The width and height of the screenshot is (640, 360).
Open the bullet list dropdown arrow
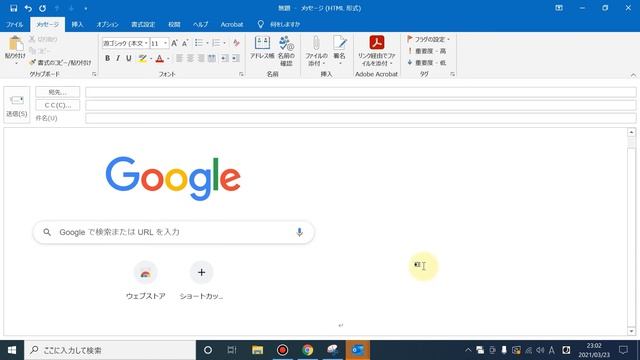click(207, 43)
